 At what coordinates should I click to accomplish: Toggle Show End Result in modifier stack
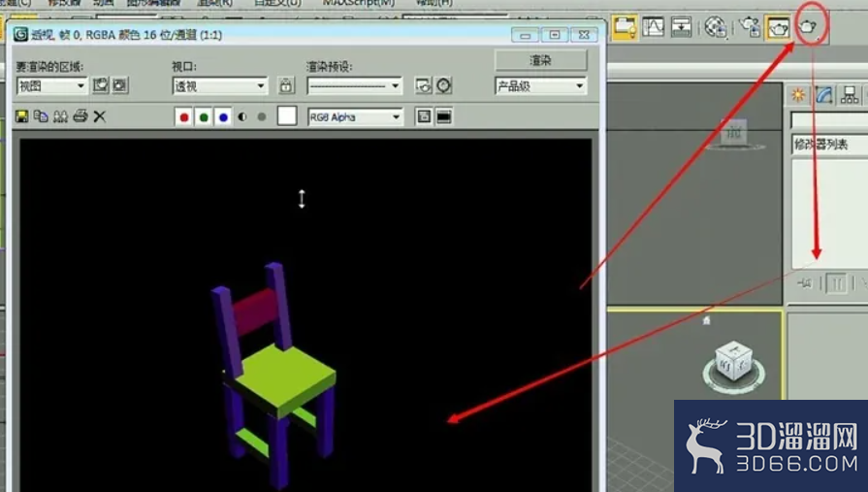pyautogui.click(x=836, y=284)
